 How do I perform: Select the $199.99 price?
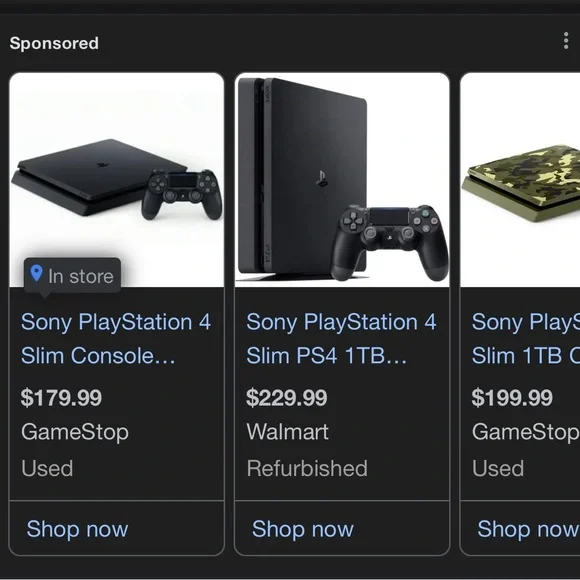pos(512,398)
